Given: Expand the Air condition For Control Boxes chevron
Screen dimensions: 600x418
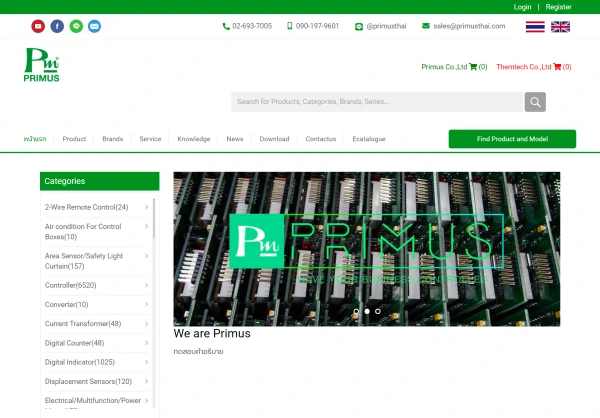Looking at the screenshot, I should pos(147,226).
